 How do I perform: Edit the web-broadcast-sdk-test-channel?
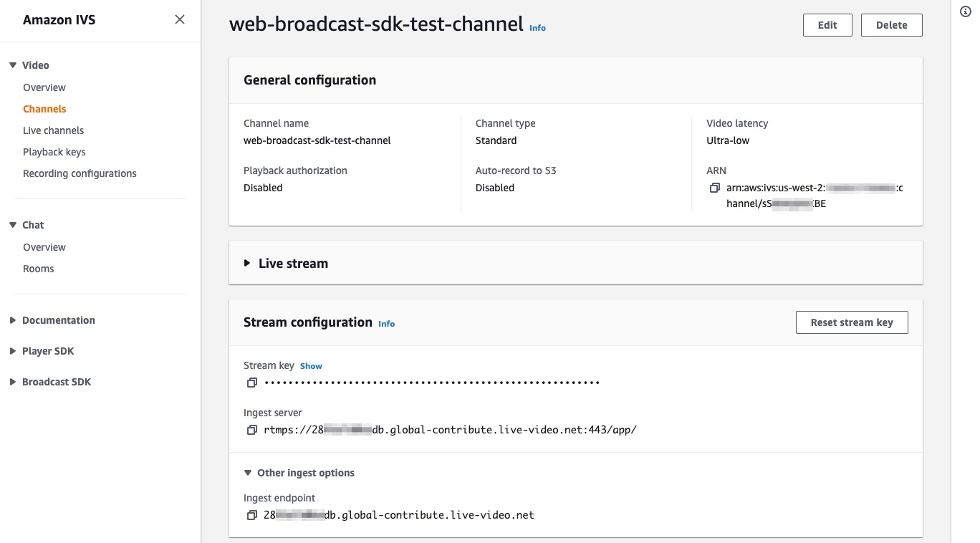point(827,24)
